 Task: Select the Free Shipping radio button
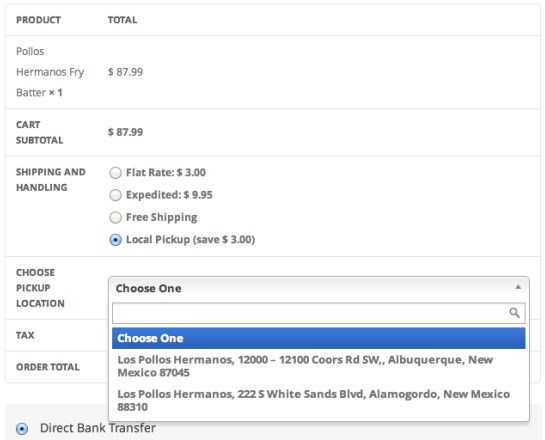click(115, 218)
